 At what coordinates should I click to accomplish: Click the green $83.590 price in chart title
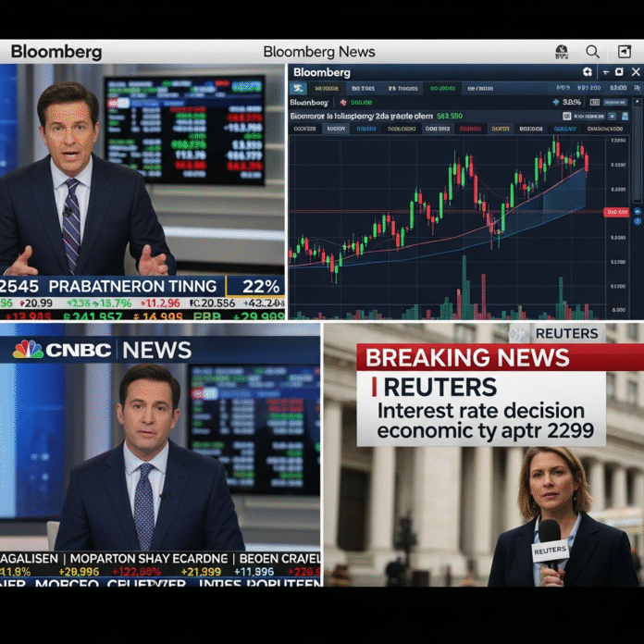[450, 116]
